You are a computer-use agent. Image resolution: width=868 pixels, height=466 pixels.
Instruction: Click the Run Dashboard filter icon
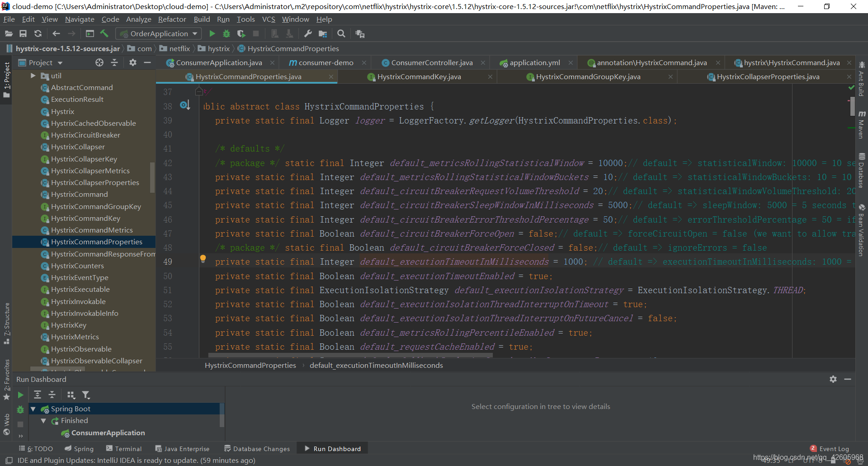86,395
